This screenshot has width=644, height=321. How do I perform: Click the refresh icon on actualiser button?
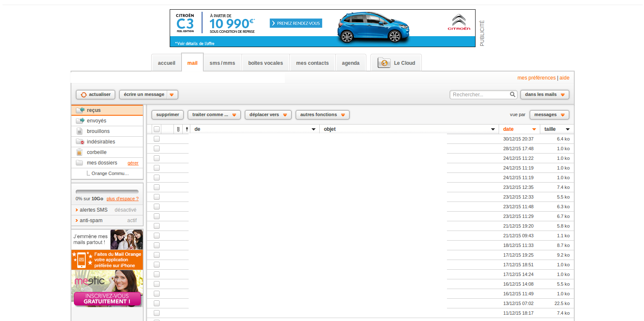point(84,95)
